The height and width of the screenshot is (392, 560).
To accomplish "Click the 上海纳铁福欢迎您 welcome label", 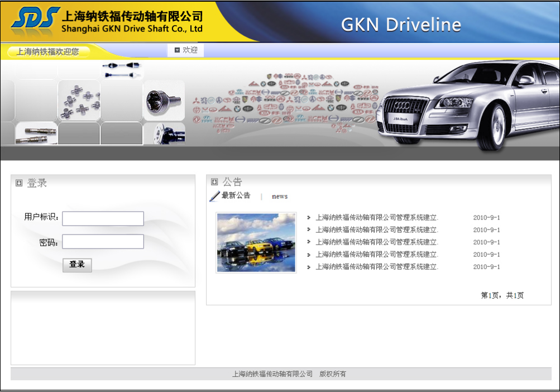I will point(48,52).
